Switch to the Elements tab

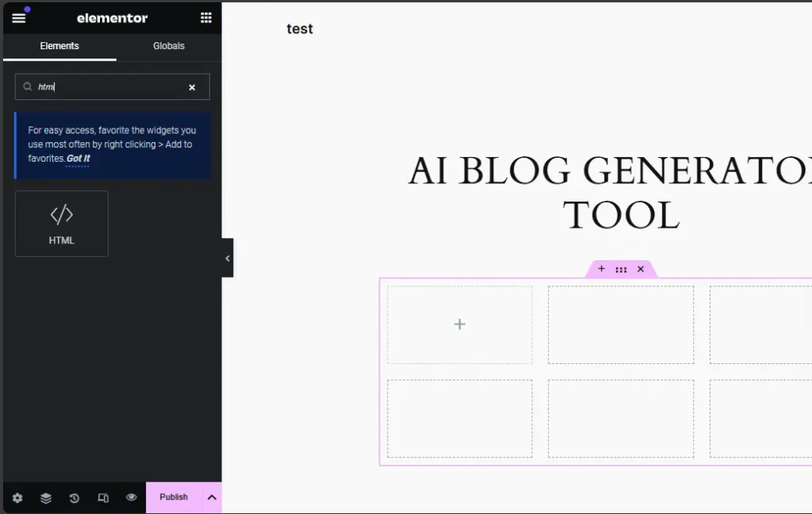[x=59, y=46]
